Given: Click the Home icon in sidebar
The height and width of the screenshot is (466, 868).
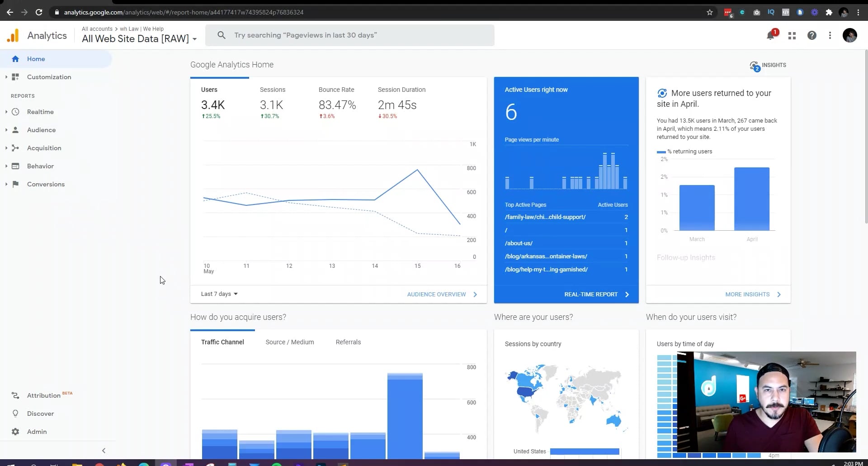Looking at the screenshot, I should [x=15, y=59].
